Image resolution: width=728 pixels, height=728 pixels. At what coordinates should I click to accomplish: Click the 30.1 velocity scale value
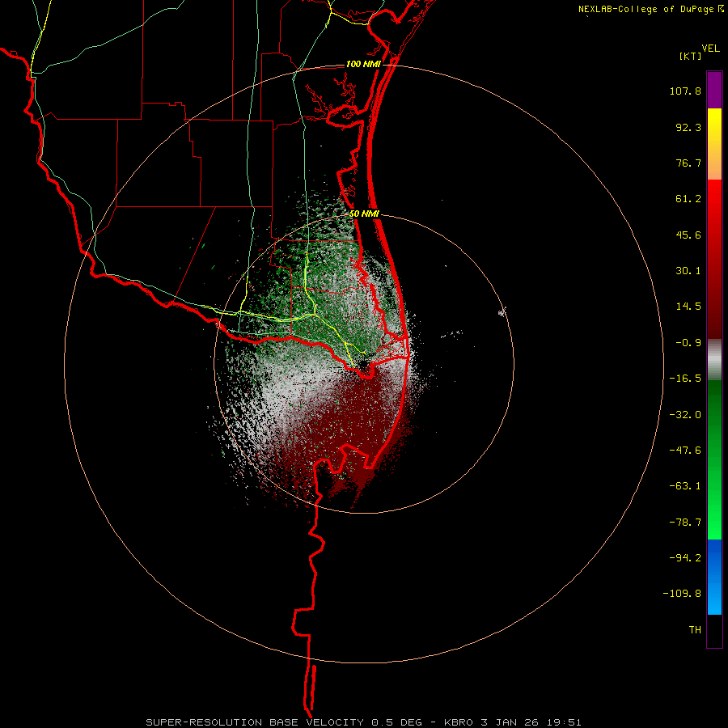coord(688,271)
